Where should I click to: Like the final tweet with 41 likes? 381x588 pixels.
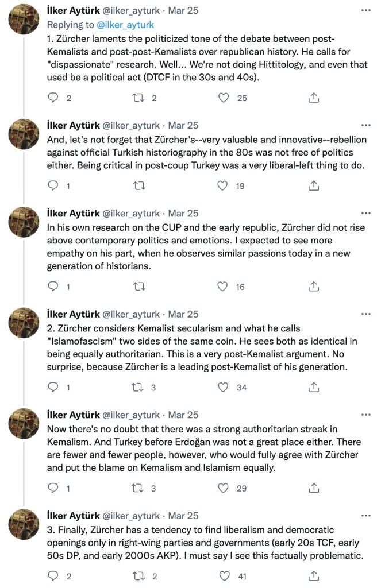[225, 576]
